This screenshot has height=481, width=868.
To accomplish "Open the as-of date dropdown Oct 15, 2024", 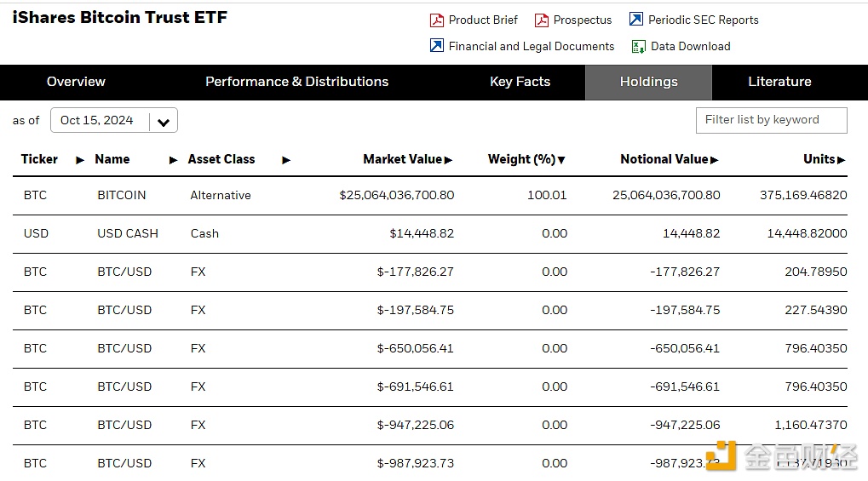I will pyautogui.click(x=114, y=120).
